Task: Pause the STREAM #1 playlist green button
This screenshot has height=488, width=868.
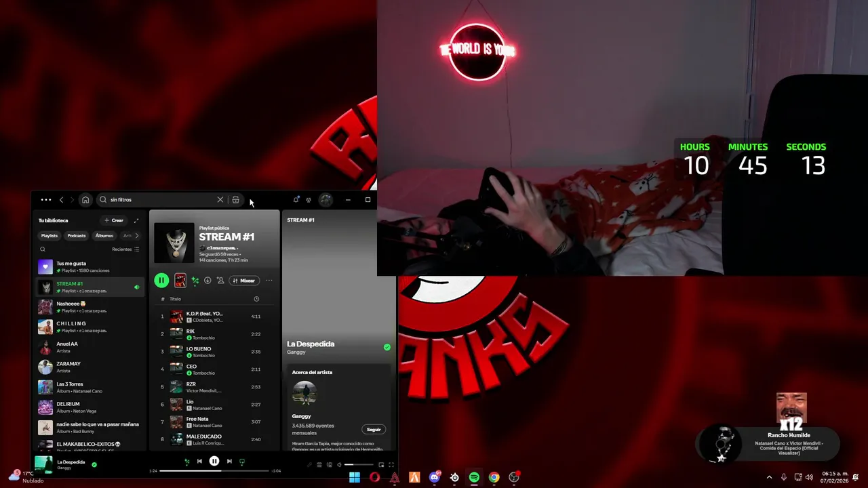Action: [161, 281]
